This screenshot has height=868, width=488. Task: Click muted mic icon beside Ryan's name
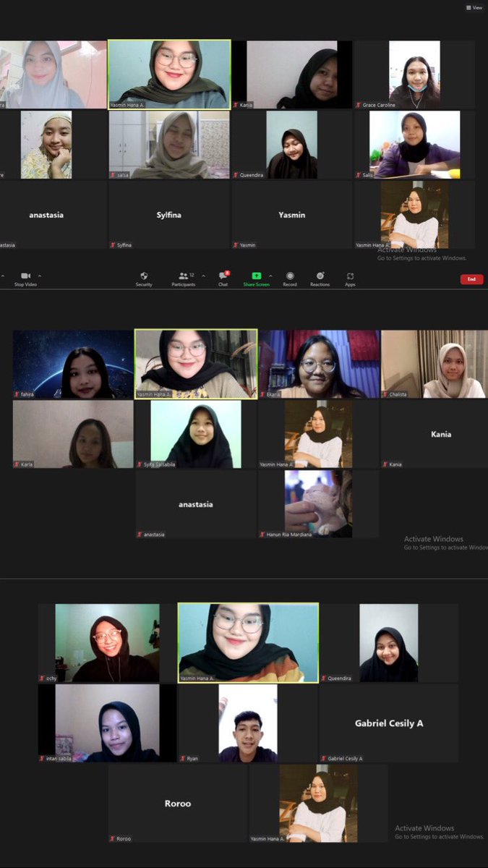pyautogui.click(x=183, y=759)
